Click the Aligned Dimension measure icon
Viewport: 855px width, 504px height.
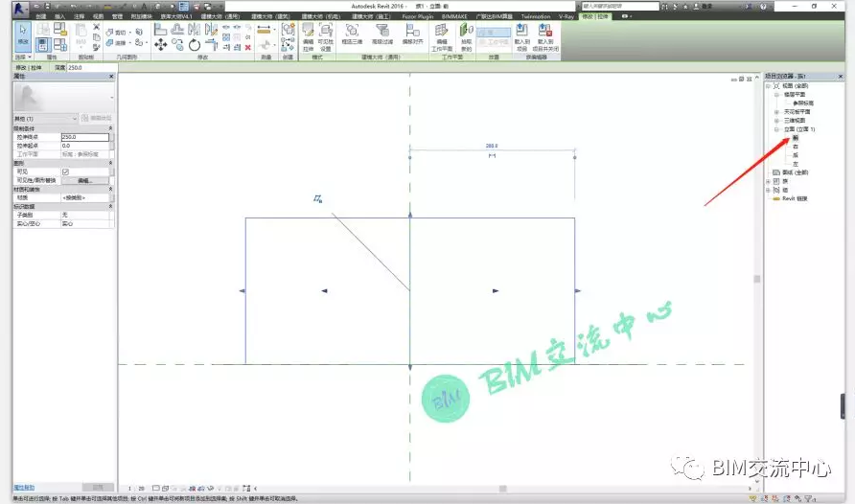pos(264,30)
